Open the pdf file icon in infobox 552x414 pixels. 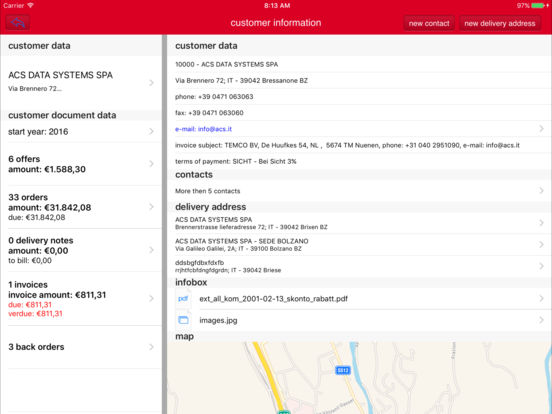(x=183, y=299)
